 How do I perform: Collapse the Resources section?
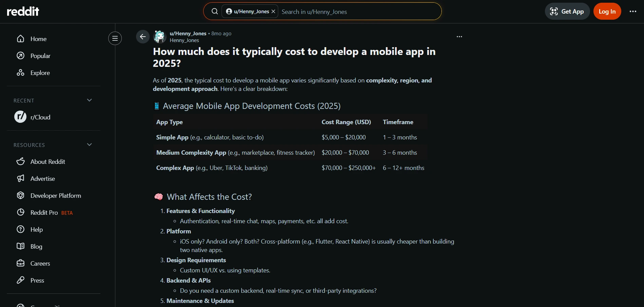[89, 145]
